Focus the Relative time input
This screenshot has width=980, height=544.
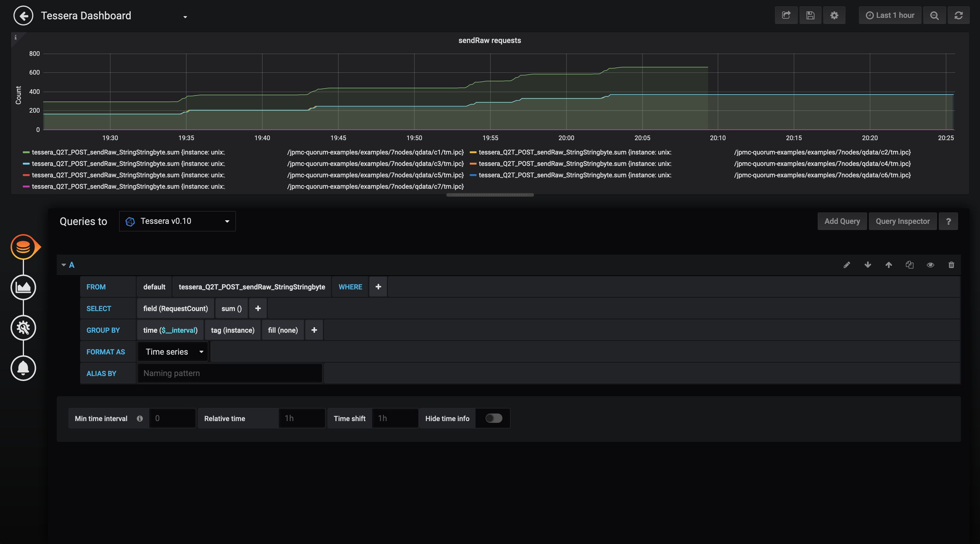(302, 419)
